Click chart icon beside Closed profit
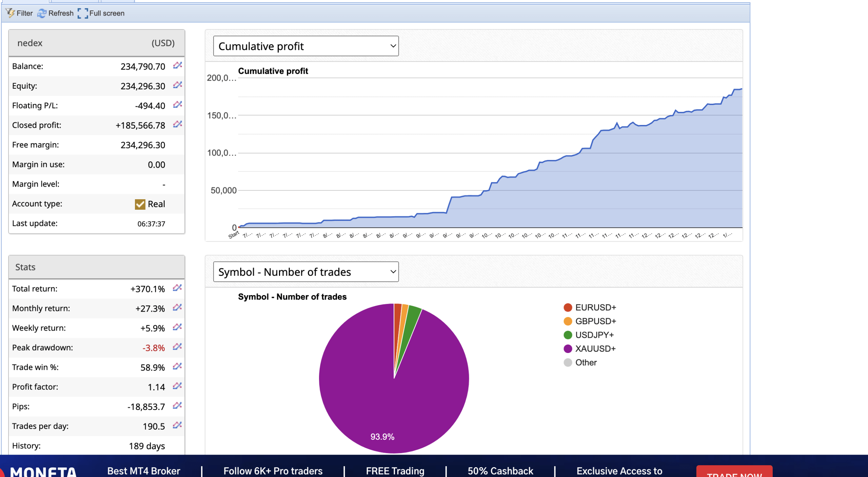This screenshot has width=868, height=477. click(x=177, y=124)
